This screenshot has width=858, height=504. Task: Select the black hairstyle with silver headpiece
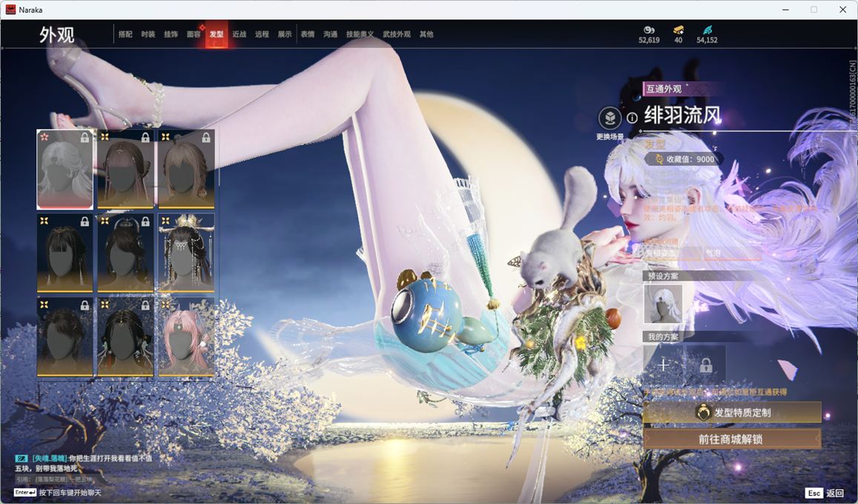125,253
